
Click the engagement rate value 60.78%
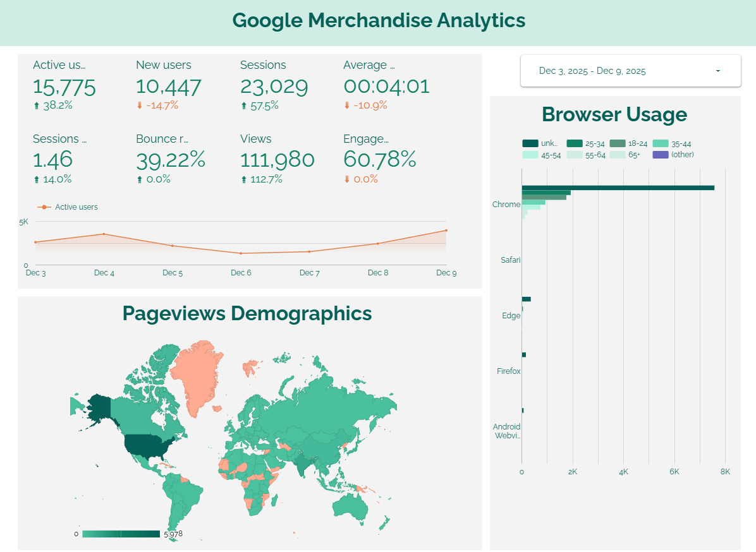[379, 159]
